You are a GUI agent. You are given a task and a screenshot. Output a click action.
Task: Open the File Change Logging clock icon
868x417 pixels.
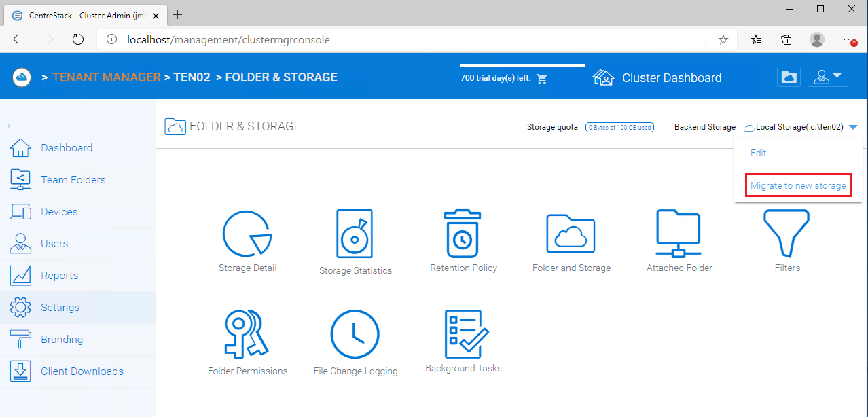click(355, 335)
